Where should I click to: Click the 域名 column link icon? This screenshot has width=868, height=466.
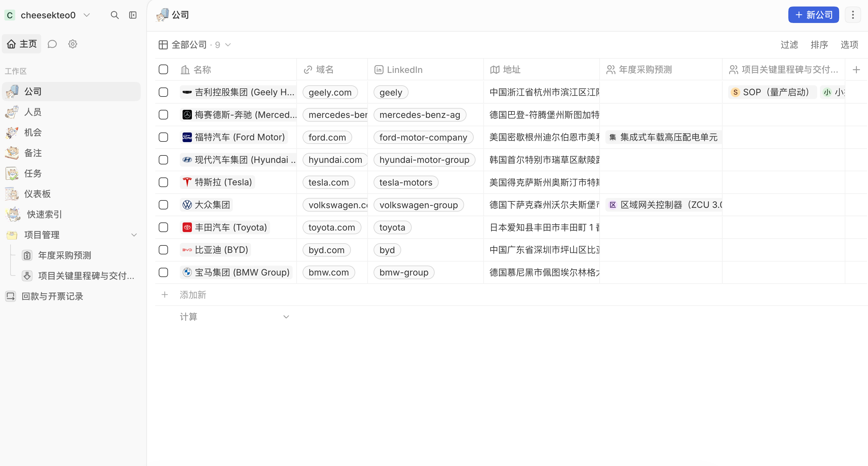[x=308, y=70]
